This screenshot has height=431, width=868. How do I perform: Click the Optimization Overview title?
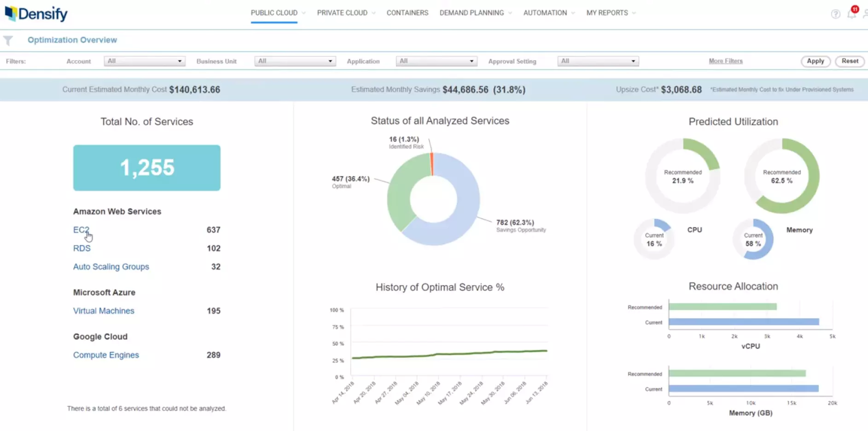tap(72, 40)
